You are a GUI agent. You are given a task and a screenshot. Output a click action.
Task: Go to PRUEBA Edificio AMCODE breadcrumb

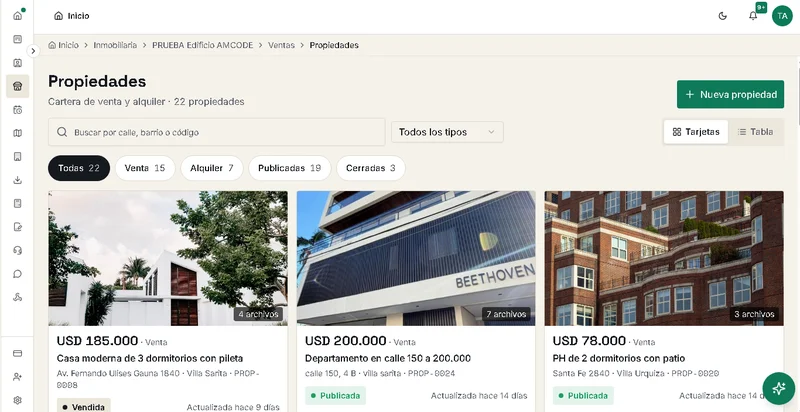tap(203, 45)
